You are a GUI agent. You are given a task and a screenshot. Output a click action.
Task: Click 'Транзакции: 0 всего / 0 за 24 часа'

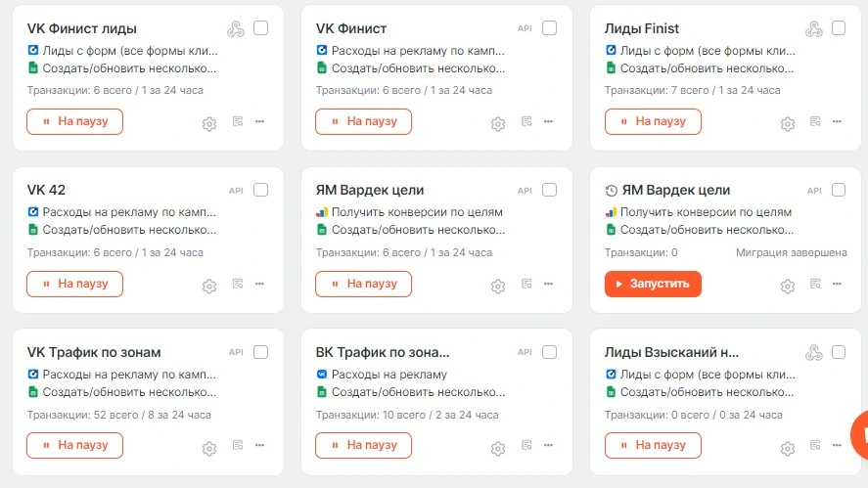click(694, 415)
